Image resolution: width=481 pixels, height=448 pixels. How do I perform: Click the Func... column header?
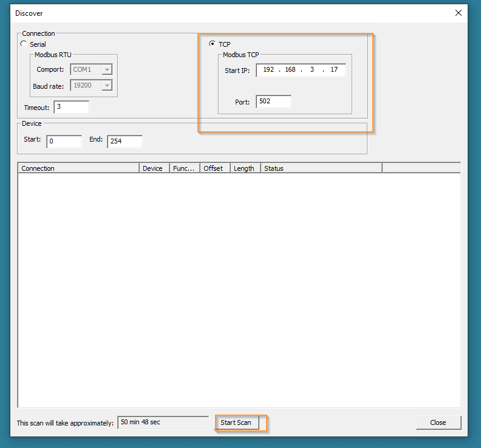[185, 168]
